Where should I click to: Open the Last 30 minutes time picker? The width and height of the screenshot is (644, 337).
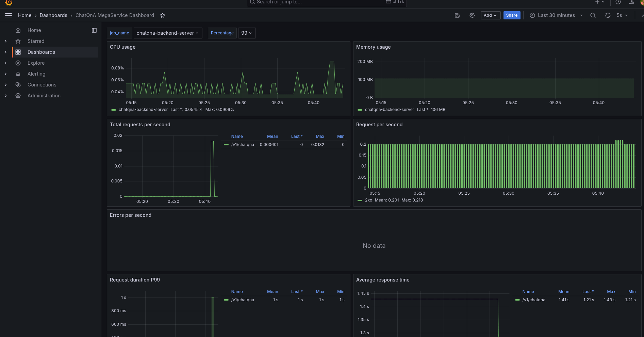556,15
